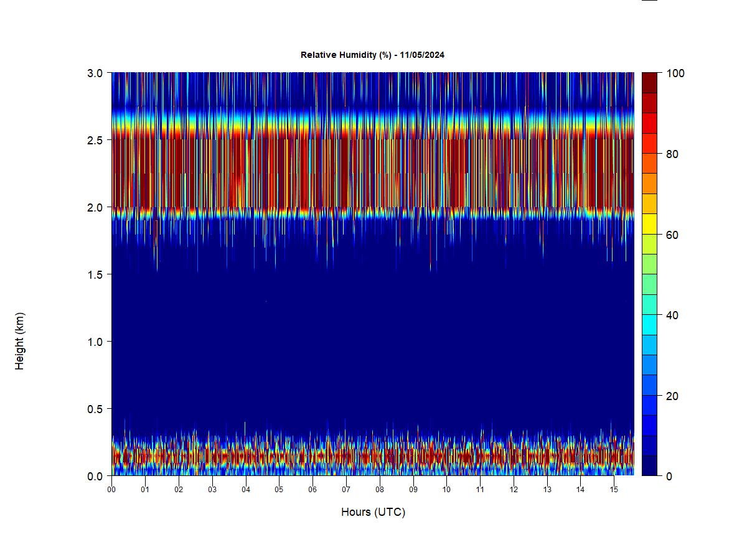Click the plot title 'Relative Humidity (%) - 11/05/2024'
Image resolution: width=747 pixels, height=560 pixels.
(x=372, y=55)
